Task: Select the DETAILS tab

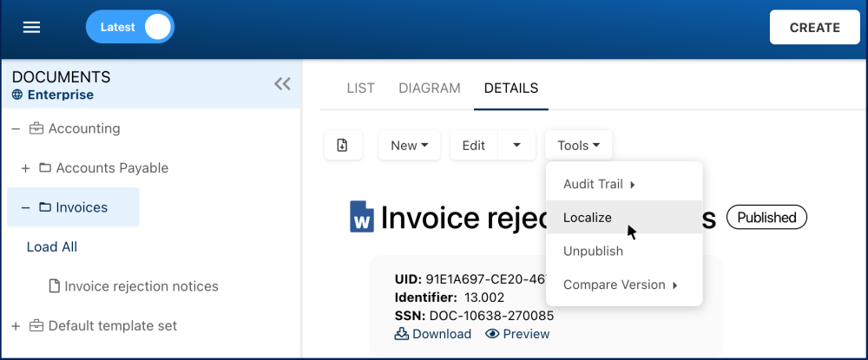Action: [x=511, y=88]
